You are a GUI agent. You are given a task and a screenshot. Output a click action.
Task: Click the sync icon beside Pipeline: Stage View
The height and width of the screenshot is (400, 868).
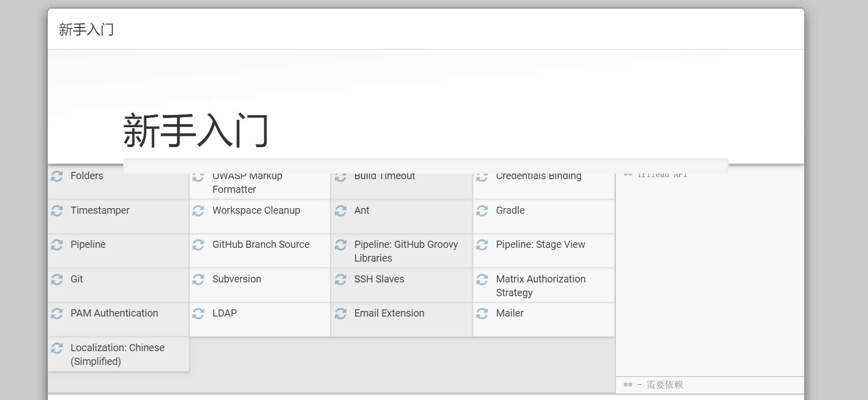click(482, 245)
